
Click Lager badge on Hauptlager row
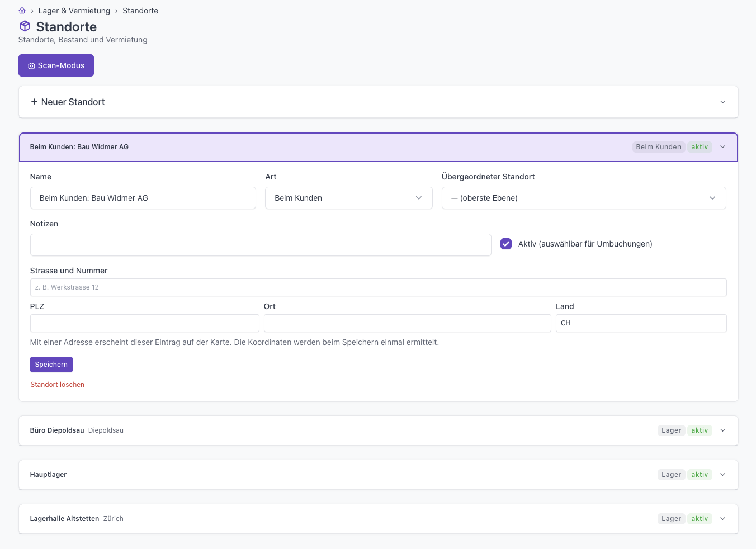[671, 475]
